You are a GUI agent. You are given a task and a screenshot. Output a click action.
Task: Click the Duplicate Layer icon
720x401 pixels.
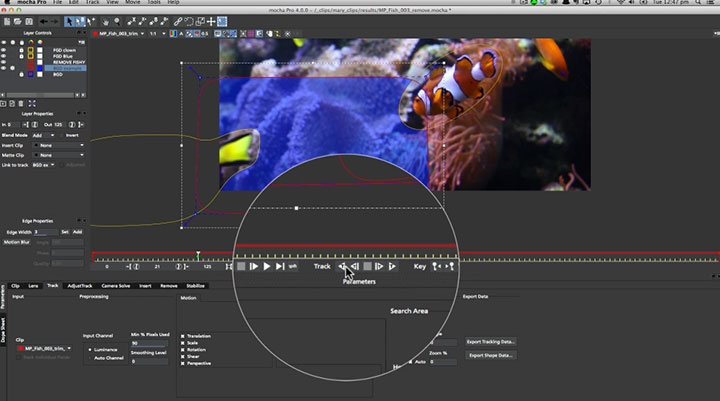point(12,104)
